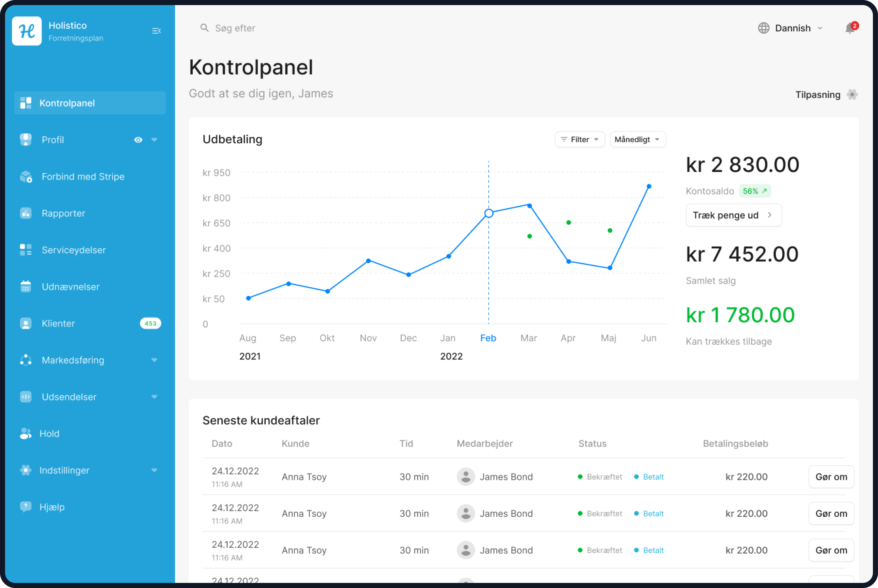Expand the Profil submenu arrow
This screenshot has height=588, width=878.
[x=154, y=140]
